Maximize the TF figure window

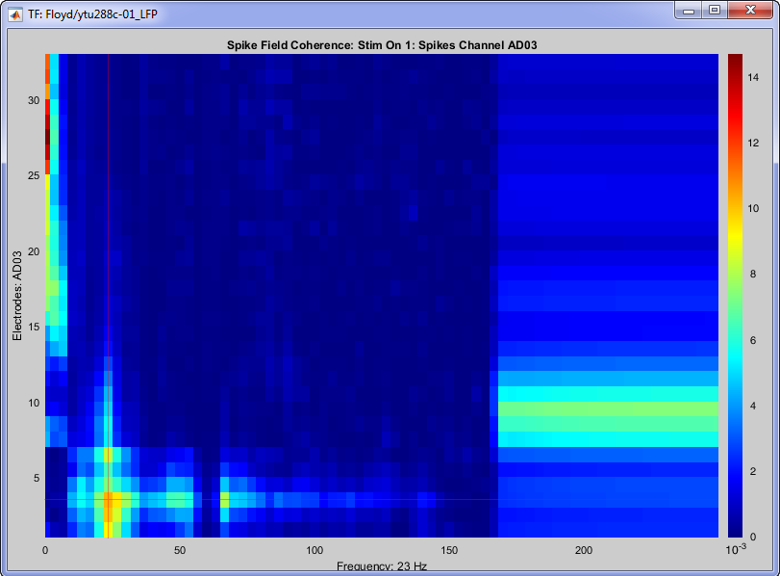(x=714, y=10)
